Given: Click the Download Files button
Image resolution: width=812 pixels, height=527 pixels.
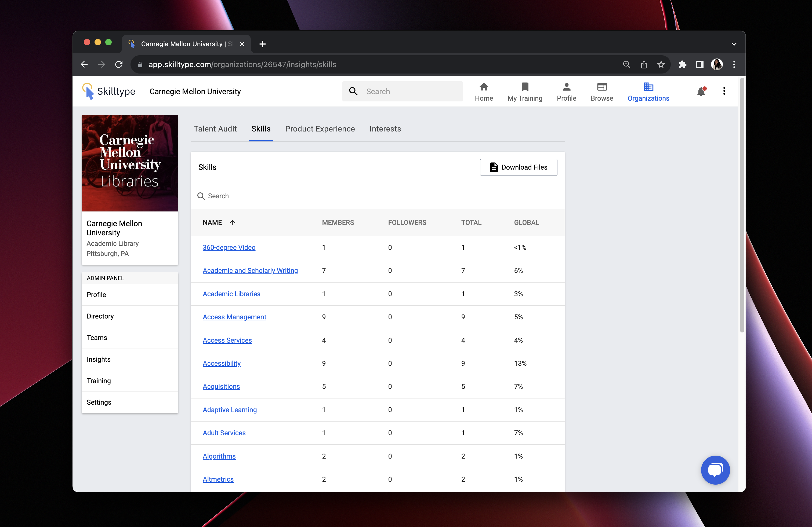Looking at the screenshot, I should tap(518, 167).
